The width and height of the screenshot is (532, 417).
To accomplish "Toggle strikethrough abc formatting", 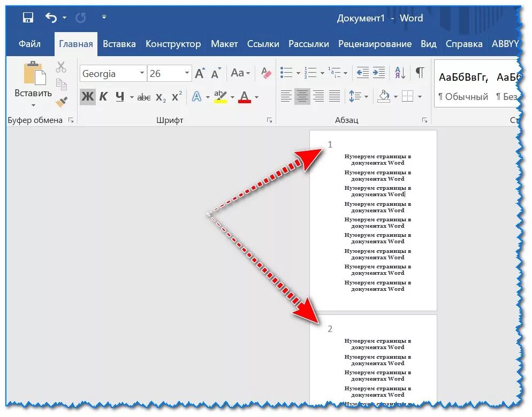I will 144,97.
